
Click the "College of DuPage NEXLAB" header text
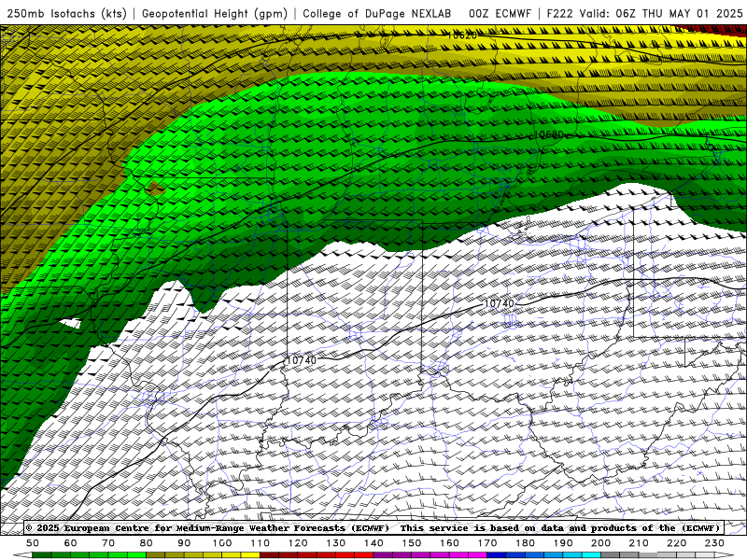tap(376, 14)
